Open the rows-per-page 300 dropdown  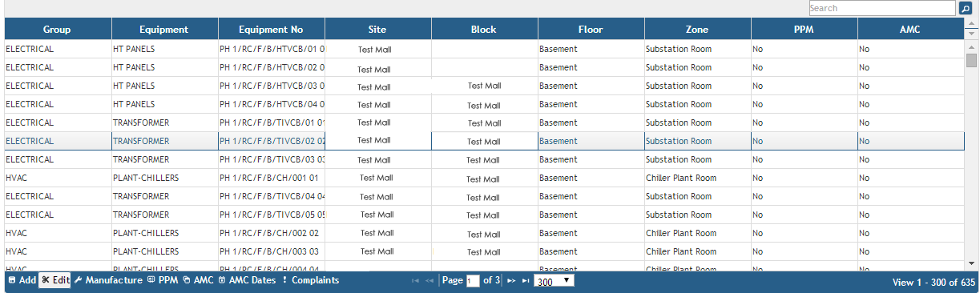[554, 281]
